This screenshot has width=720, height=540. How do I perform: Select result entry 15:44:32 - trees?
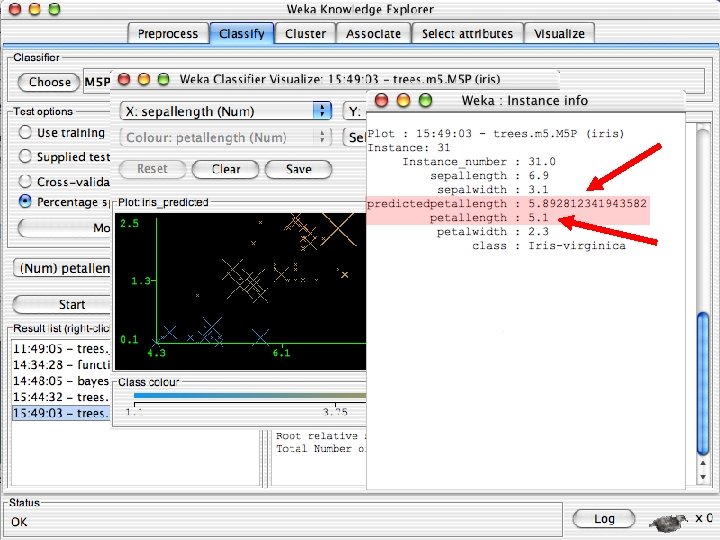[61, 397]
